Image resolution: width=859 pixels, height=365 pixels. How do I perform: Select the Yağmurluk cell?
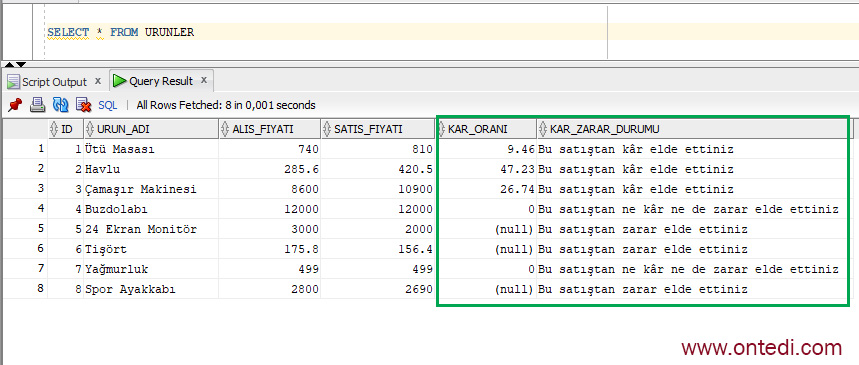151,269
